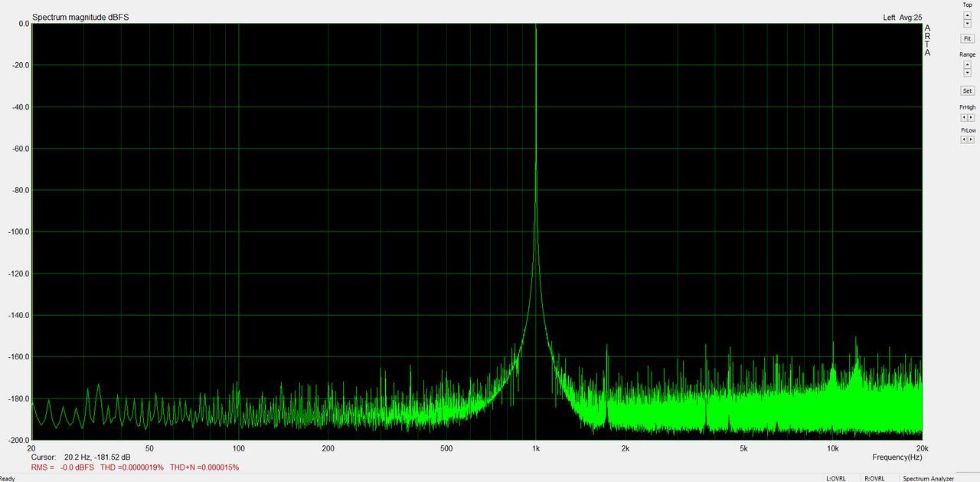Viewport: 980px width, 482px height.
Task: Click the L:OVRL status indicator
Action: tap(835, 478)
